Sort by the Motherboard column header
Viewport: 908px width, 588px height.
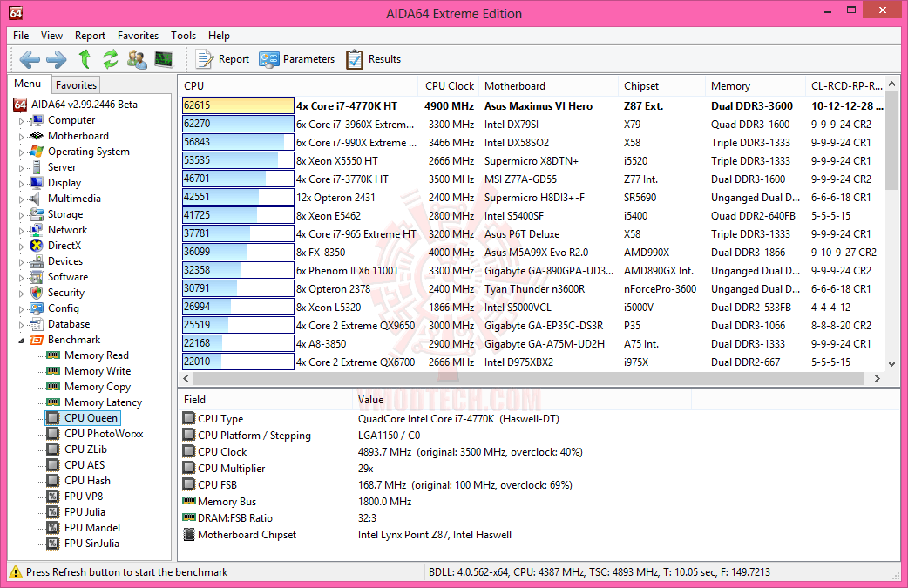[548, 85]
